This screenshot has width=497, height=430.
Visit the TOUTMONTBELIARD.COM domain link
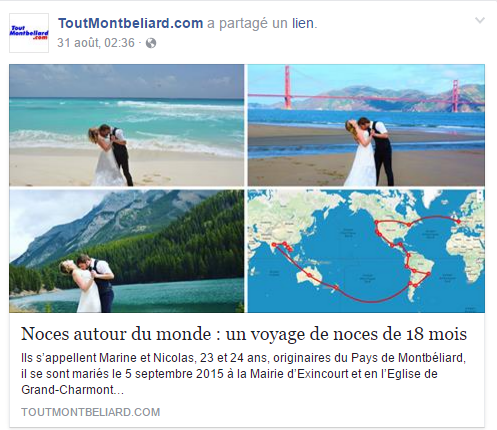pos(91,412)
